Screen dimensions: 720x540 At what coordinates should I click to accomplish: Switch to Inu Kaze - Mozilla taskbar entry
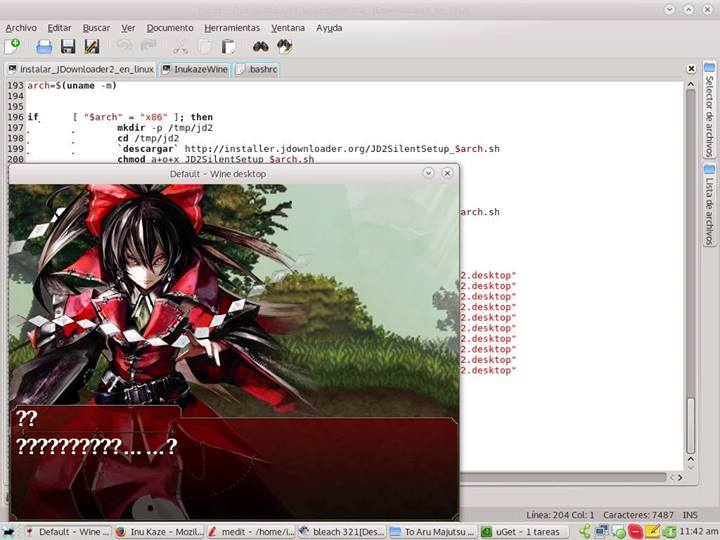click(159, 532)
